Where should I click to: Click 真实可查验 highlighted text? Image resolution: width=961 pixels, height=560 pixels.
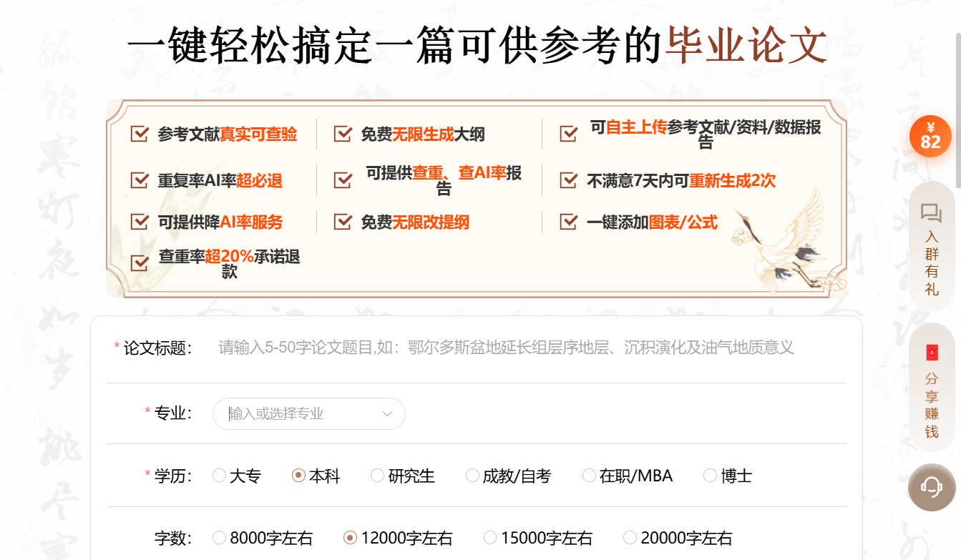pyautogui.click(x=258, y=134)
